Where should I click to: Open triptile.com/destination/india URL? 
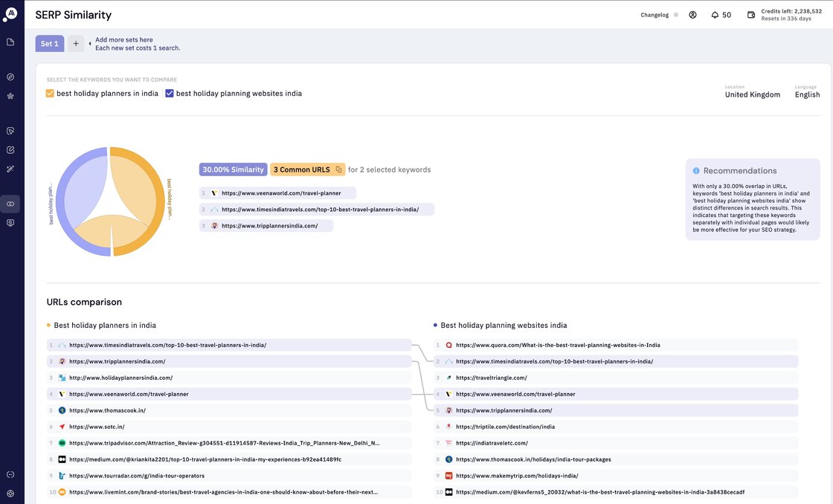(616, 427)
